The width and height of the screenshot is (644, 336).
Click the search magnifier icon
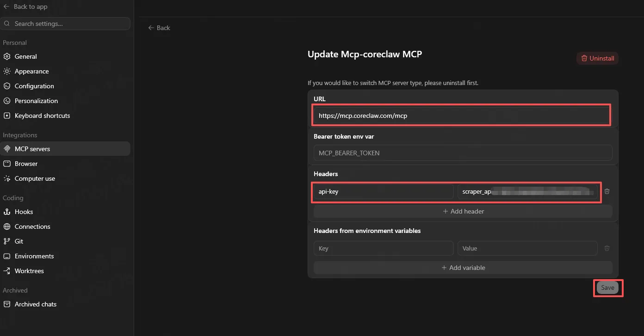tap(8, 24)
